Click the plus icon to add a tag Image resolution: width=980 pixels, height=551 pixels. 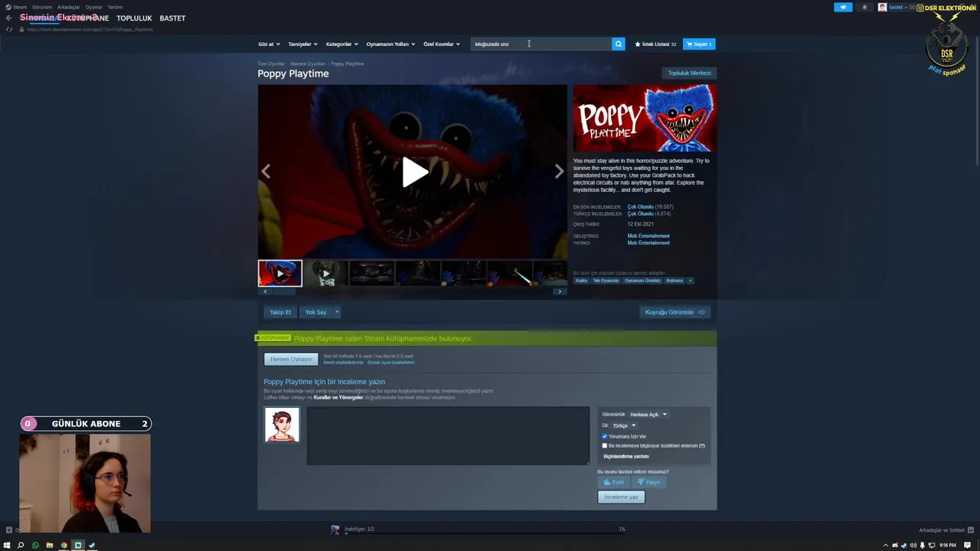(690, 280)
